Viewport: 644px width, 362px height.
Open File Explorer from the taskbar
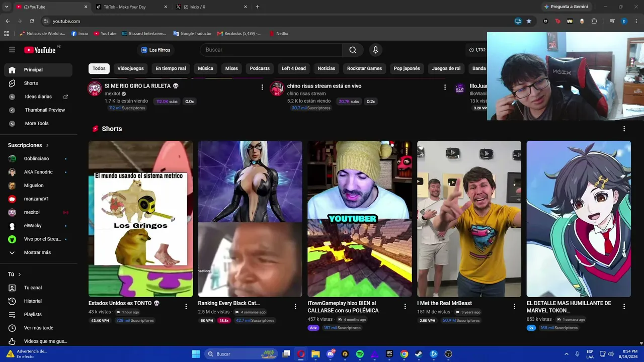click(x=315, y=354)
